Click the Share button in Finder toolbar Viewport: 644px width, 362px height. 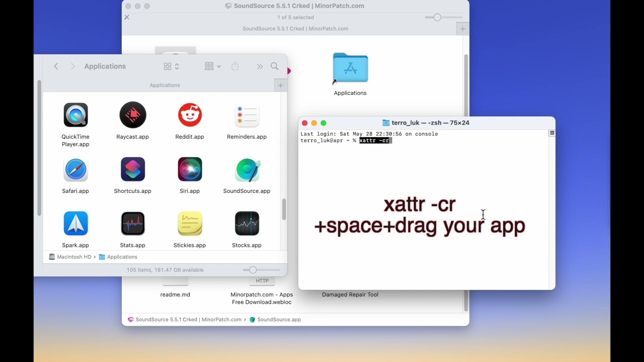(235, 66)
